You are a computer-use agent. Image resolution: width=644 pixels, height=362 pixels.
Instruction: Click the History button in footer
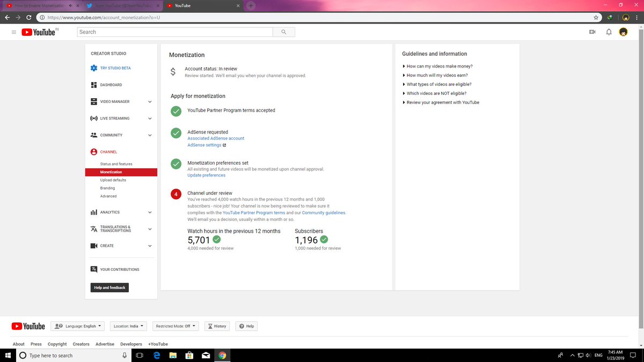pos(217,326)
